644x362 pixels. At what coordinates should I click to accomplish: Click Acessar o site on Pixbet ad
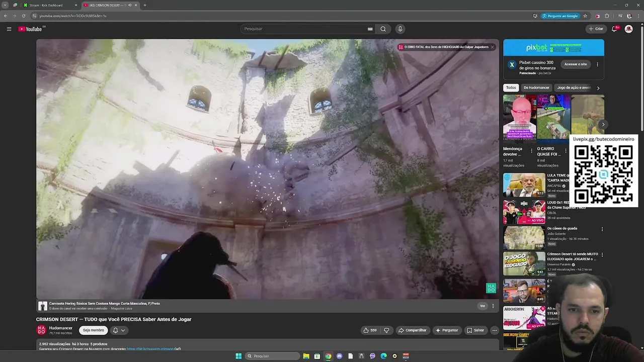(x=576, y=64)
